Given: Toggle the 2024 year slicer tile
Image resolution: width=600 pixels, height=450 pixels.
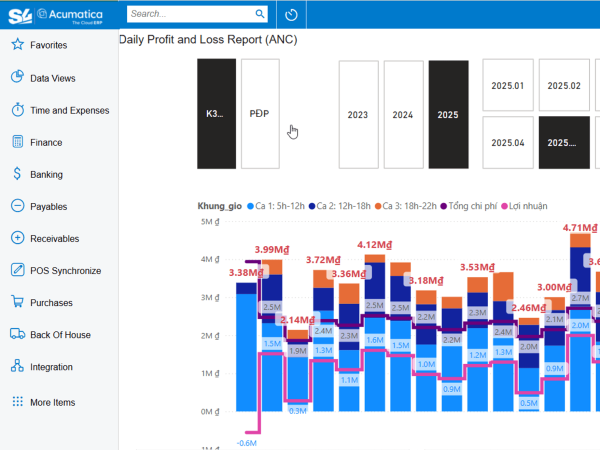Looking at the screenshot, I should tap(403, 114).
